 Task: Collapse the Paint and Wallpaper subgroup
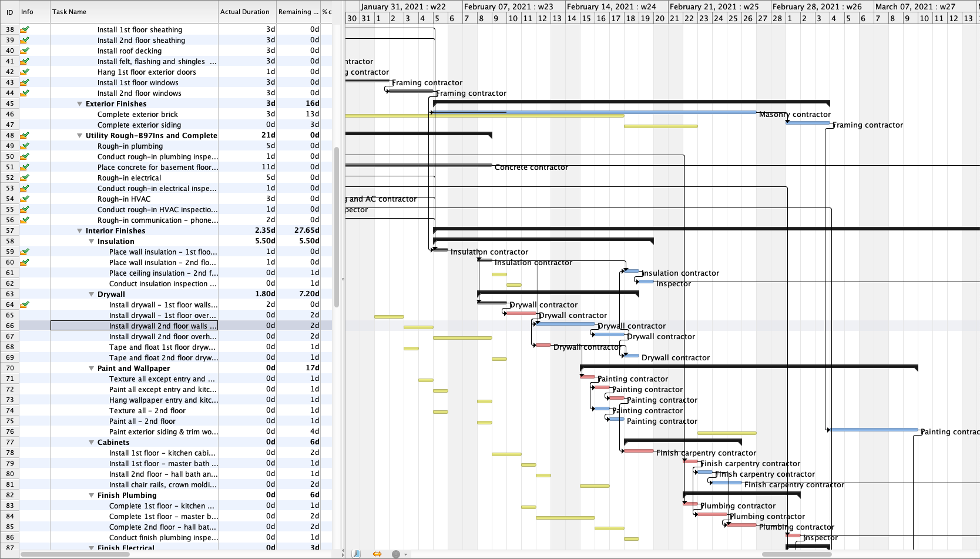(92, 368)
